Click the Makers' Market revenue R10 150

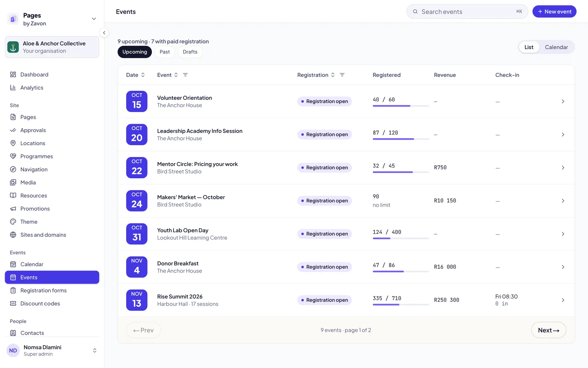(x=445, y=201)
